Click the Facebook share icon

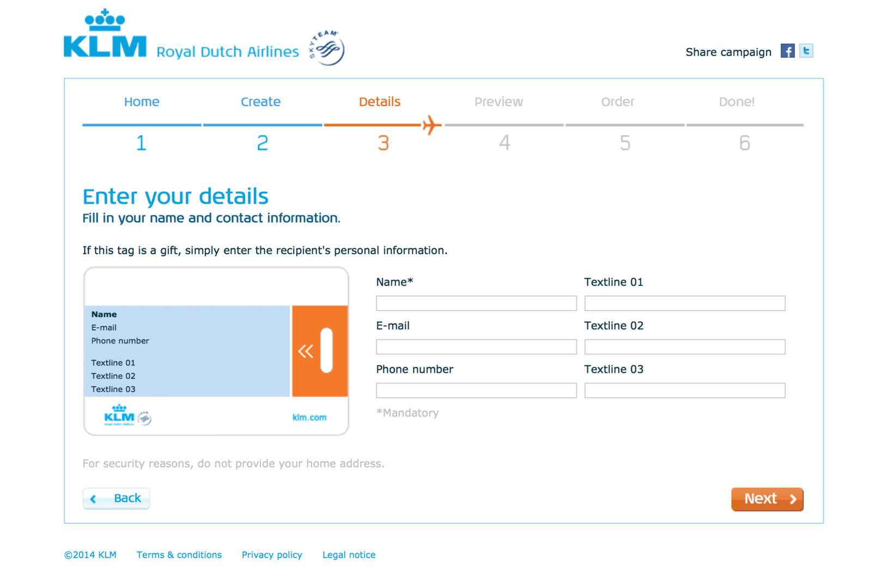click(x=787, y=51)
